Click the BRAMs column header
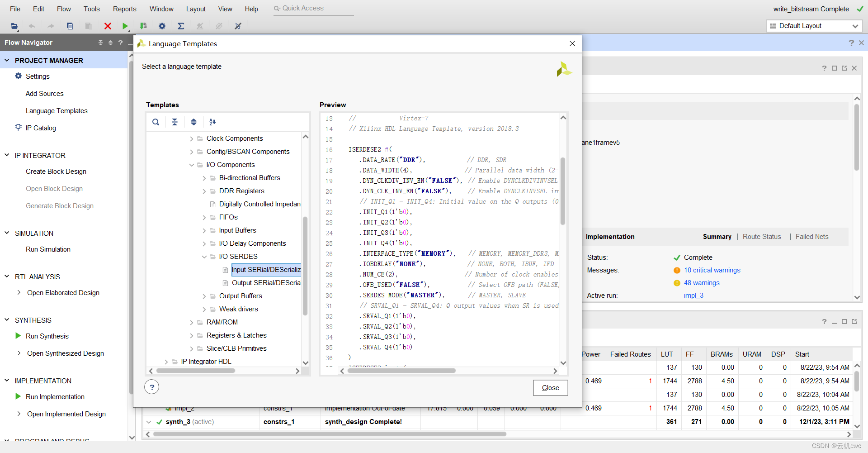868x453 pixels. tap(722, 354)
